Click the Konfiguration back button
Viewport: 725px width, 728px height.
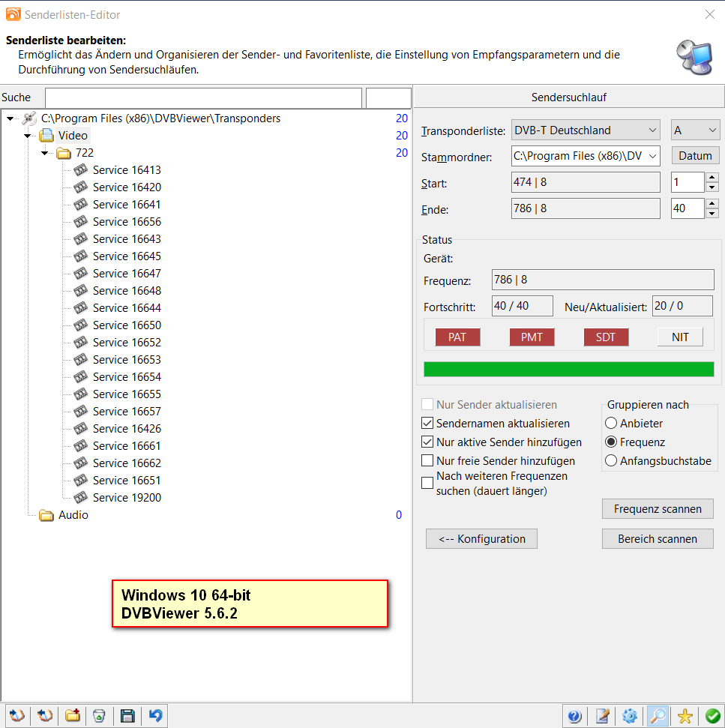(x=482, y=538)
